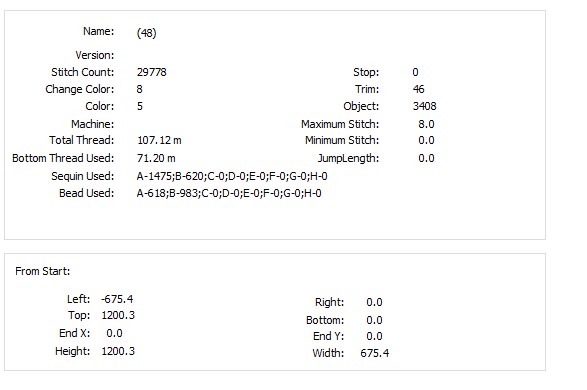Select the Stitch Count value 29778
This screenshot has height=390, width=587.
(x=152, y=72)
